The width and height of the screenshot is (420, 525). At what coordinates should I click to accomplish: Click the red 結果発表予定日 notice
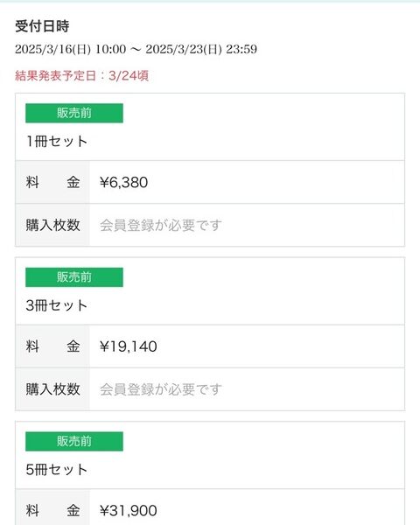81,75
